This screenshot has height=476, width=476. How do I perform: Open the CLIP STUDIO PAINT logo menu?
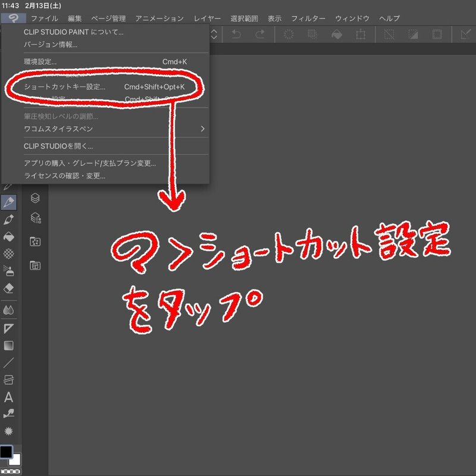[13, 18]
